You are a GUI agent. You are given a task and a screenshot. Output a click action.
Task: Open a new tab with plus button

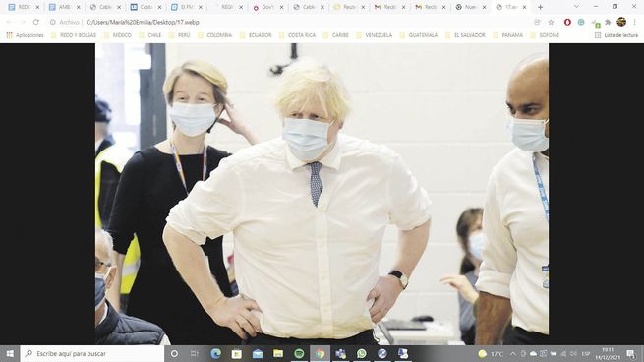pos(540,7)
